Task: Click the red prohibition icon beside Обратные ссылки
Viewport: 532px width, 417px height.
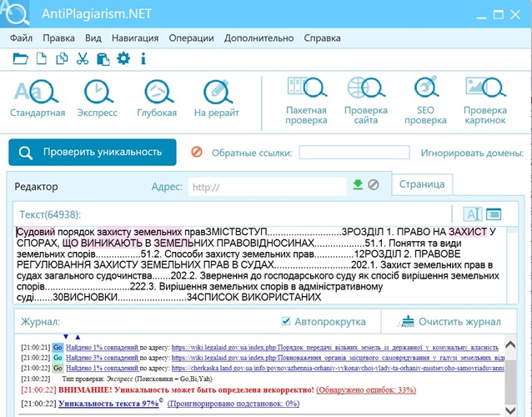Action: click(197, 152)
